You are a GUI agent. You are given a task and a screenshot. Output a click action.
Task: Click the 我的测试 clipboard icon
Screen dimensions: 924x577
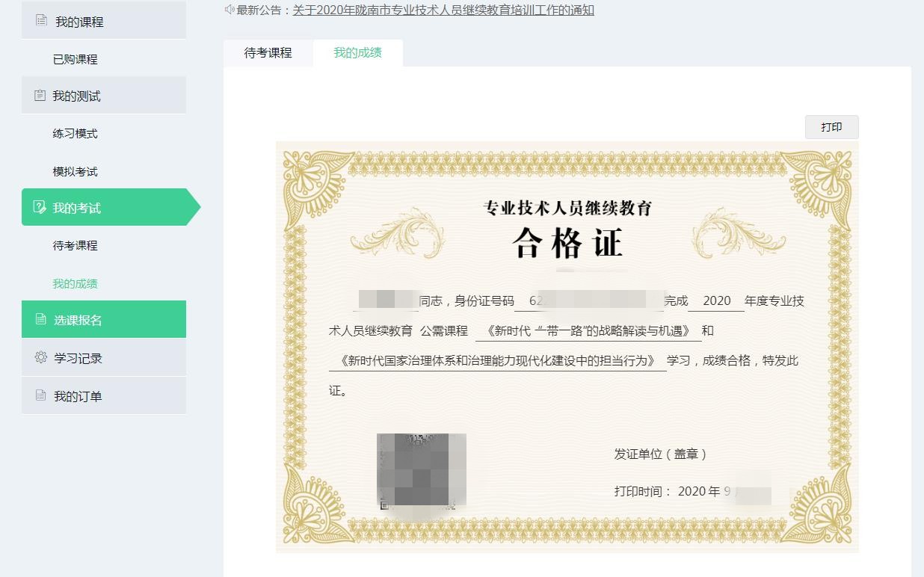point(40,96)
